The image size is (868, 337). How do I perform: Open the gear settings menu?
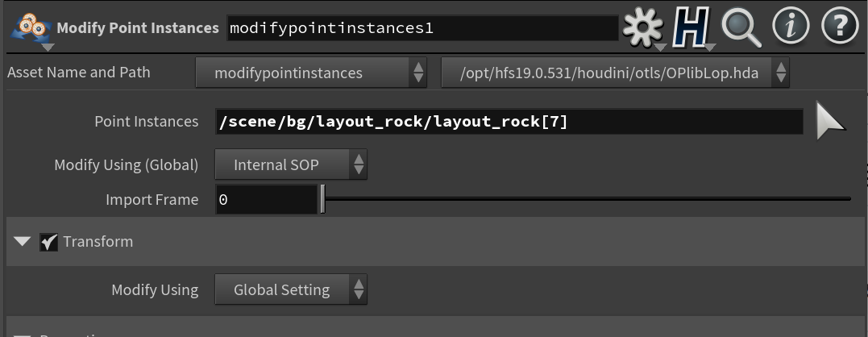642,27
